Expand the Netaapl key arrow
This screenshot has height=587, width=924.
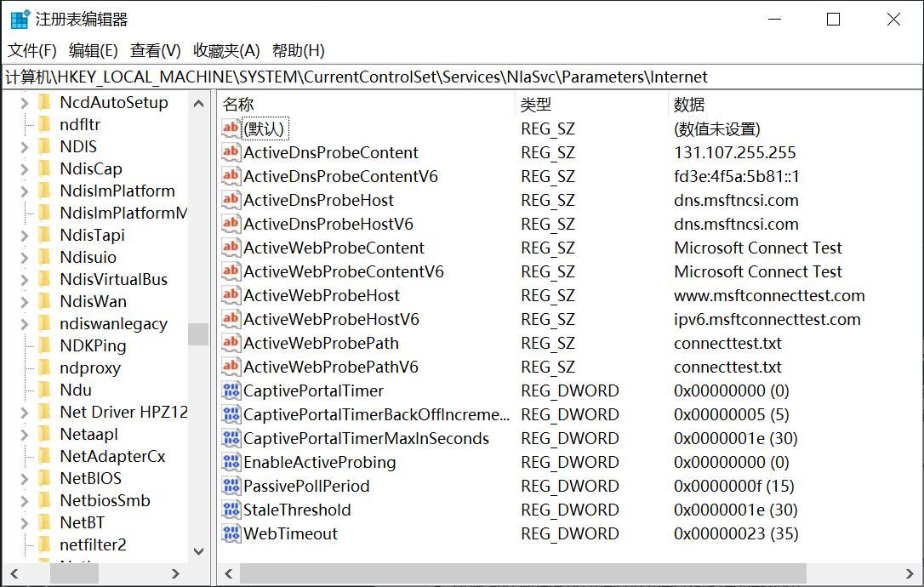pos(23,435)
